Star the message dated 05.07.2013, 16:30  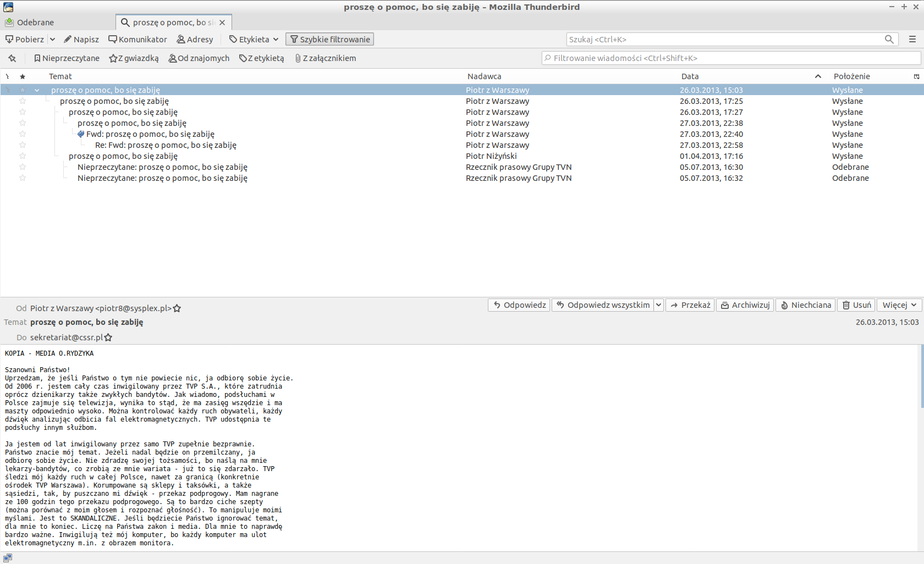[23, 167]
